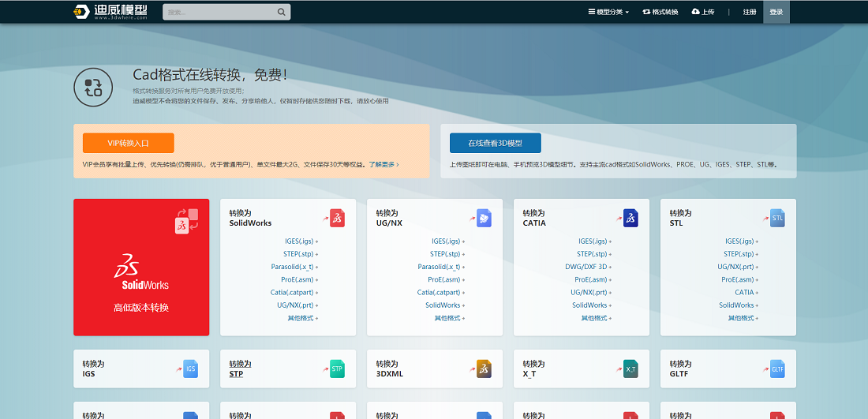Open the 转换为 GLTF card
The image size is (868, 419).
(728, 368)
